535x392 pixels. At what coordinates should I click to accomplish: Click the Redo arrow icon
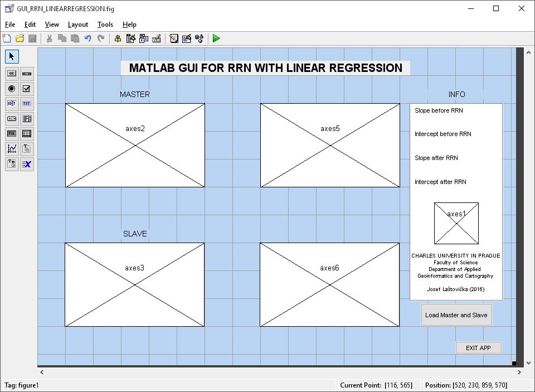[101, 38]
